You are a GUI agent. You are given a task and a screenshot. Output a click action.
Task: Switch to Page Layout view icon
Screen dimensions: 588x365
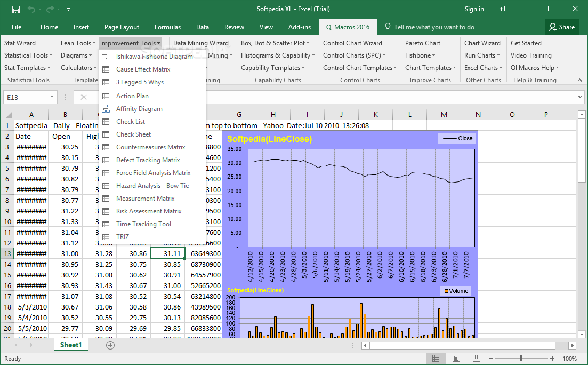[456, 359]
